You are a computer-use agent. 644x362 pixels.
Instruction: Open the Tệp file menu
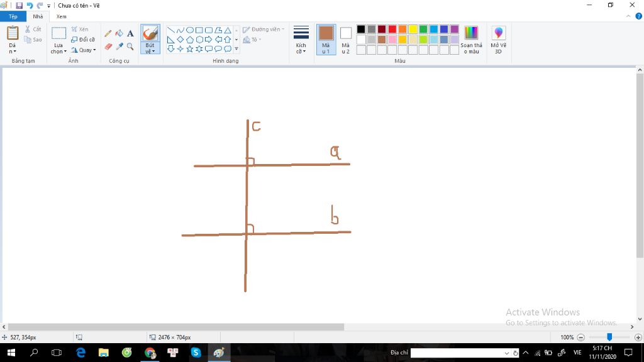pos(13,16)
